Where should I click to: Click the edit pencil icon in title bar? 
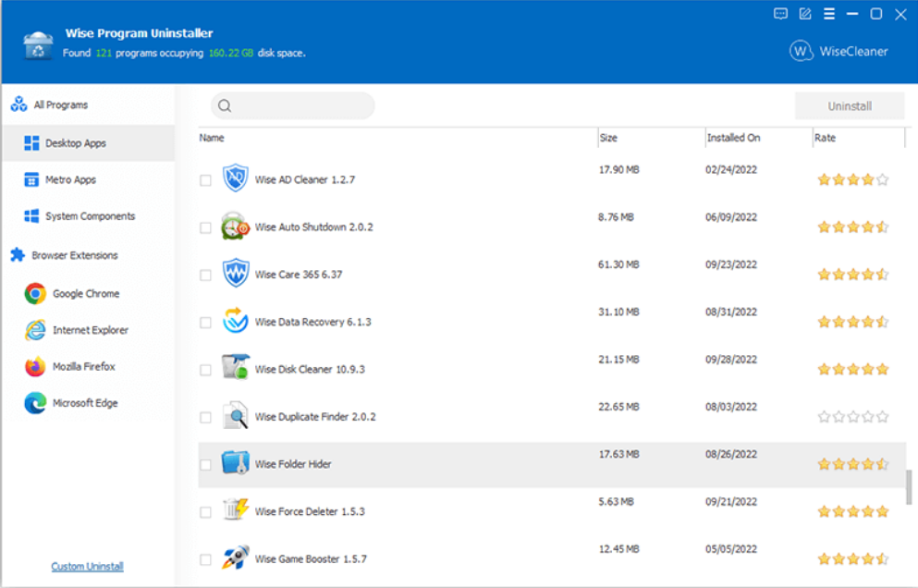tap(805, 14)
